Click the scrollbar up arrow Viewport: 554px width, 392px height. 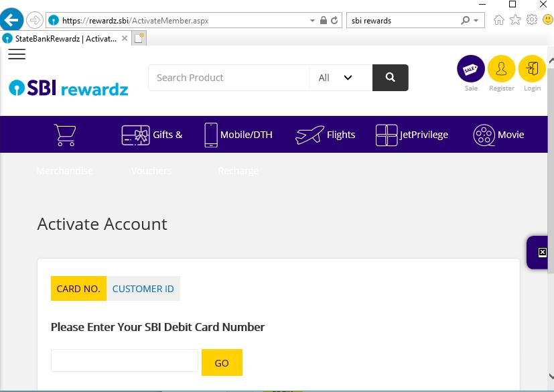[x=551, y=60]
